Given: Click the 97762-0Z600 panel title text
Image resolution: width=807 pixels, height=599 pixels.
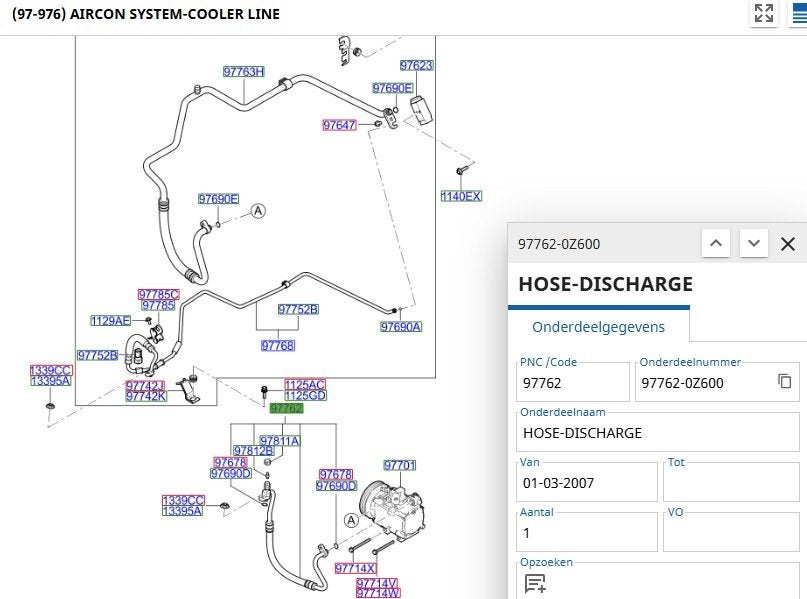Looking at the screenshot, I should click(559, 244).
